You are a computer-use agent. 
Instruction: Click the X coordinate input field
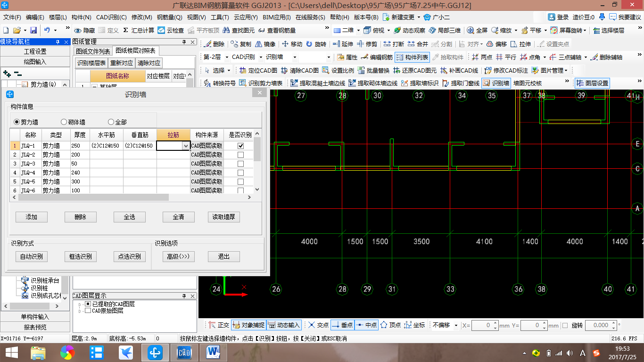click(x=482, y=325)
